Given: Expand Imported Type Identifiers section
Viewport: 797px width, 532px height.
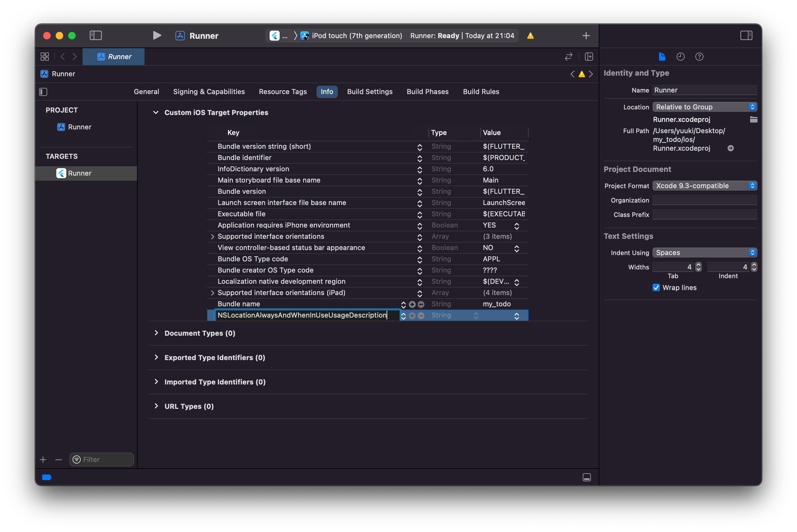Looking at the screenshot, I should click(156, 382).
